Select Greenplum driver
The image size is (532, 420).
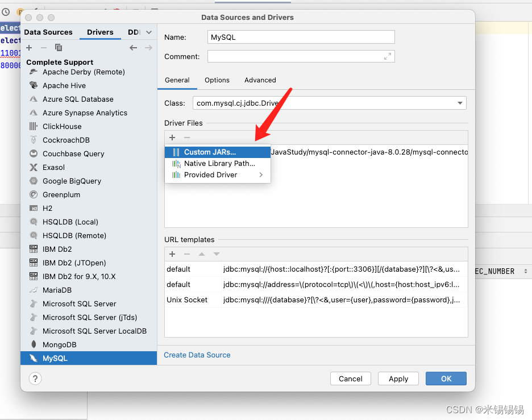[x=89, y=195]
